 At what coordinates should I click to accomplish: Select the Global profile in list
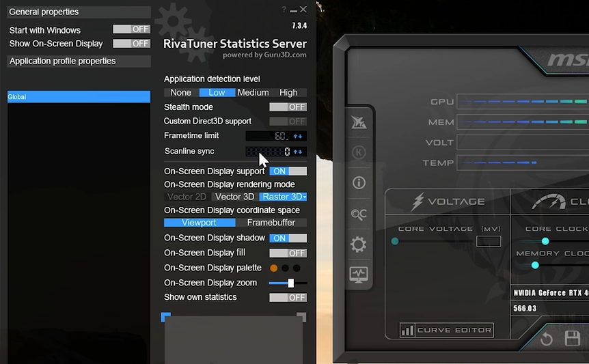79,97
